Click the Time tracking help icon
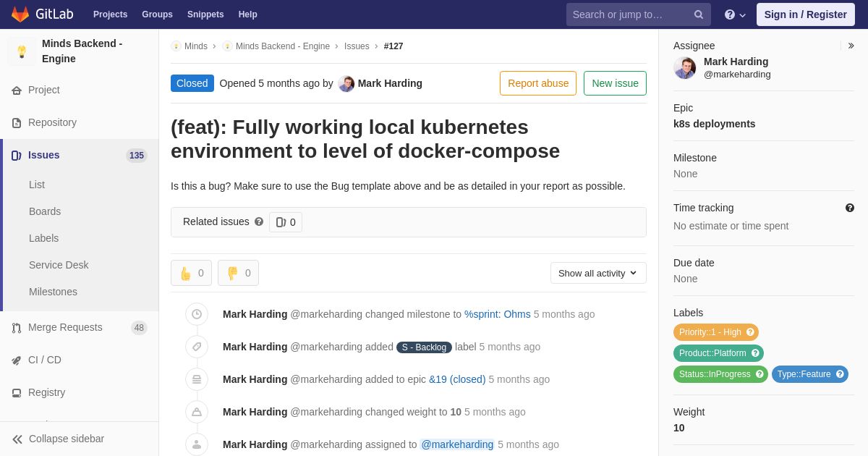This screenshot has height=456, width=868. [850, 208]
